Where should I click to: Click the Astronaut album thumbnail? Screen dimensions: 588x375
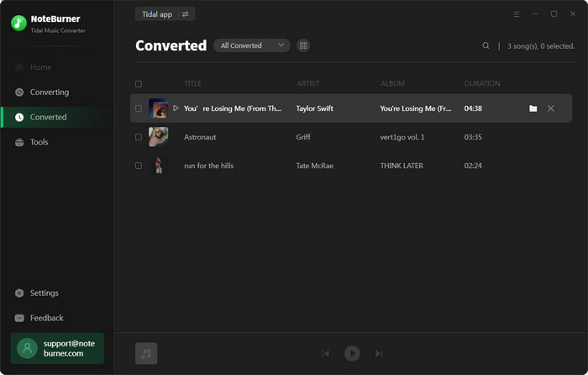158,137
